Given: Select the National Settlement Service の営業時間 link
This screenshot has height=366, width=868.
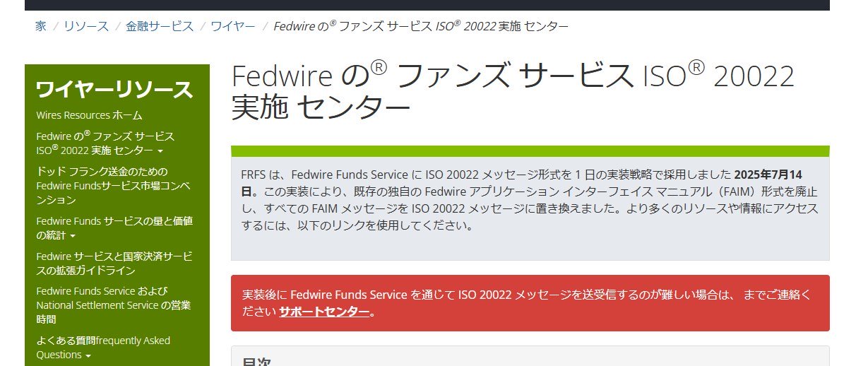Looking at the screenshot, I should [x=113, y=305].
